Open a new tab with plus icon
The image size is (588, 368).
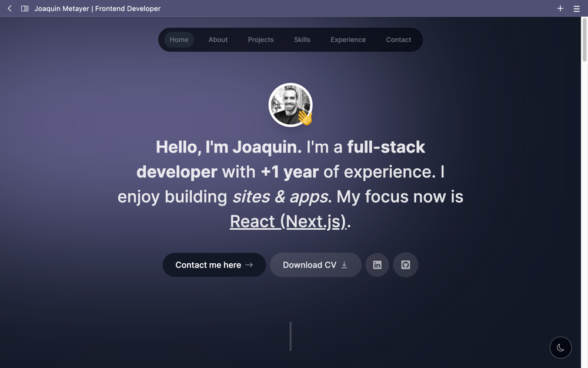click(x=560, y=8)
